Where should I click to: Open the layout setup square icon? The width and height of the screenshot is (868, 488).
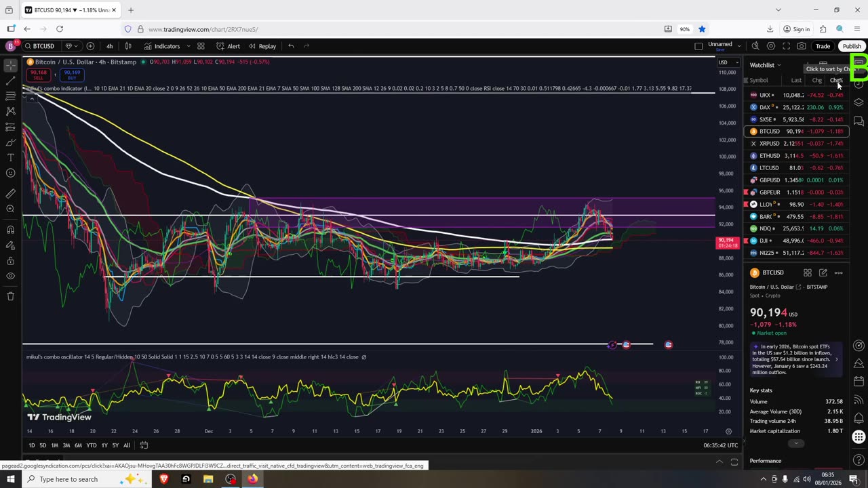pyautogui.click(x=698, y=46)
